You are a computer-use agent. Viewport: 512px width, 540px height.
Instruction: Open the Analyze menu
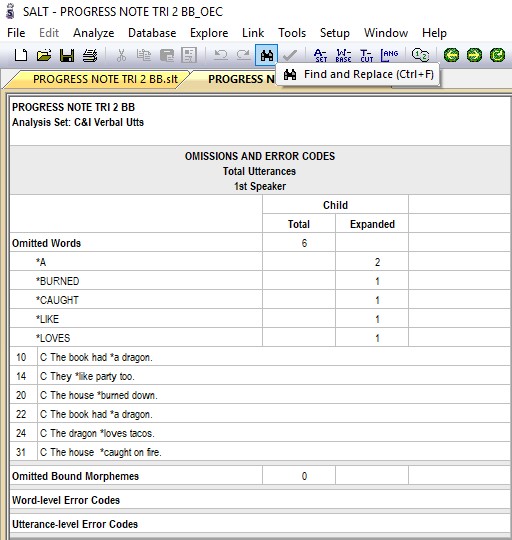pyautogui.click(x=94, y=33)
